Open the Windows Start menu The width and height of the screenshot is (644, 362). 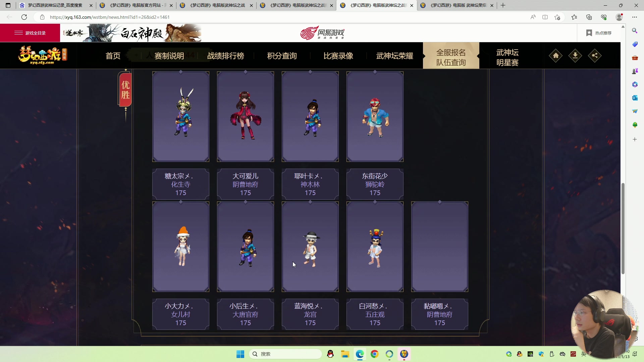[240, 354]
